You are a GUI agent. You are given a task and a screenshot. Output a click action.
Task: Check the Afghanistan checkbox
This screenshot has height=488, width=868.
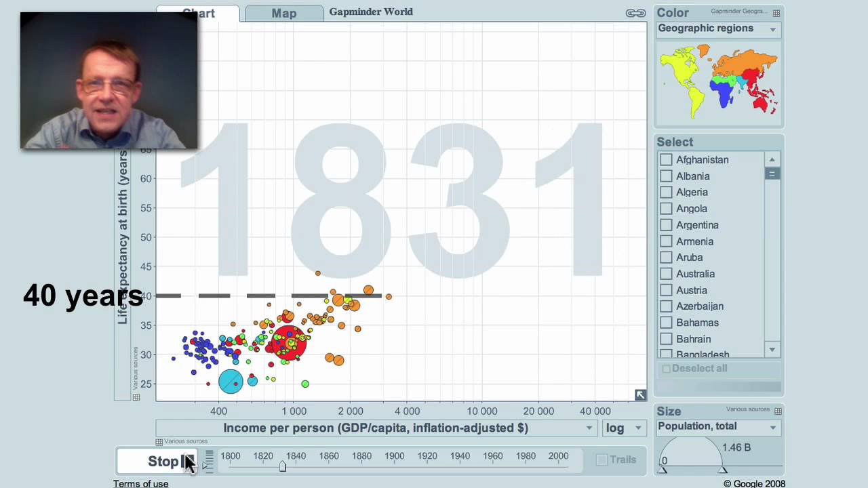tap(666, 160)
